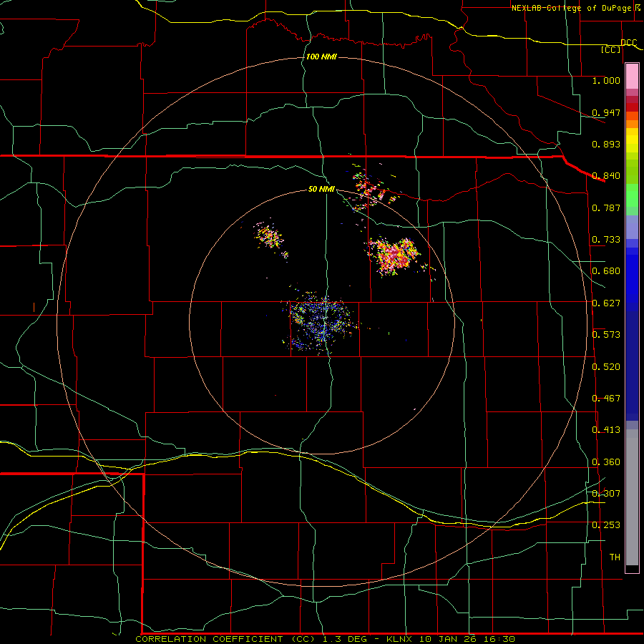Select the 0.893 color scale value
Image resolution: width=644 pixels, height=644 pixels.
(x=606, y=144)
